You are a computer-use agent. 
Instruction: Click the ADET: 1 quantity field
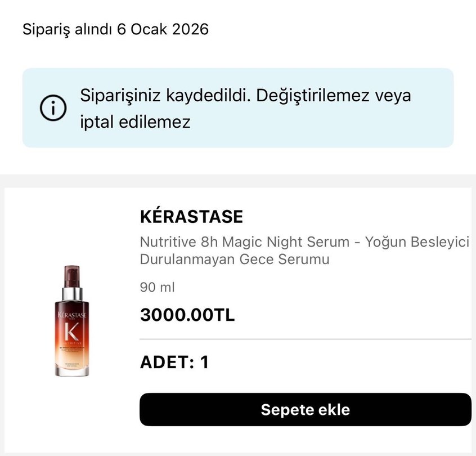click(x=174, y=363)
